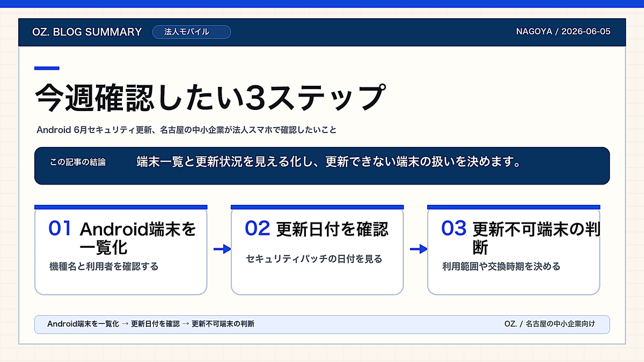This screenshot has width=644, height=362.
Task: Click the text セキュリティパッチの日付を見る
Action: pyautogui.click(x=314, y=259)
